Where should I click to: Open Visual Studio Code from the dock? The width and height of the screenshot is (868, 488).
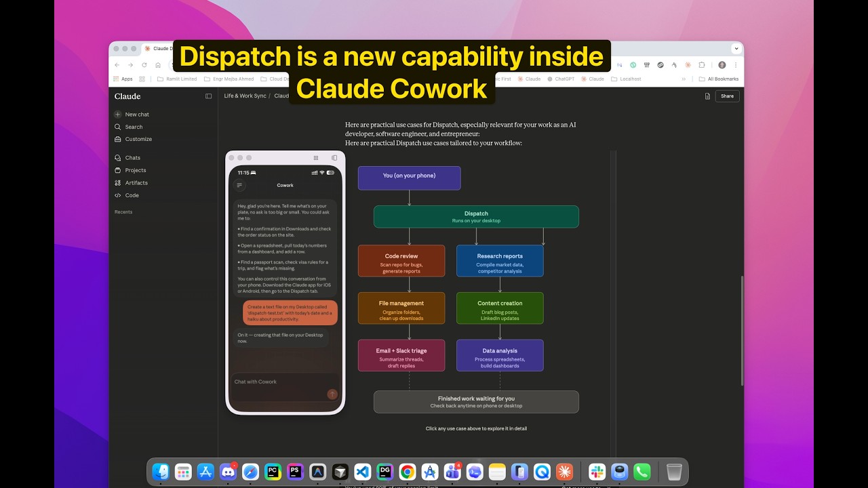363,472
